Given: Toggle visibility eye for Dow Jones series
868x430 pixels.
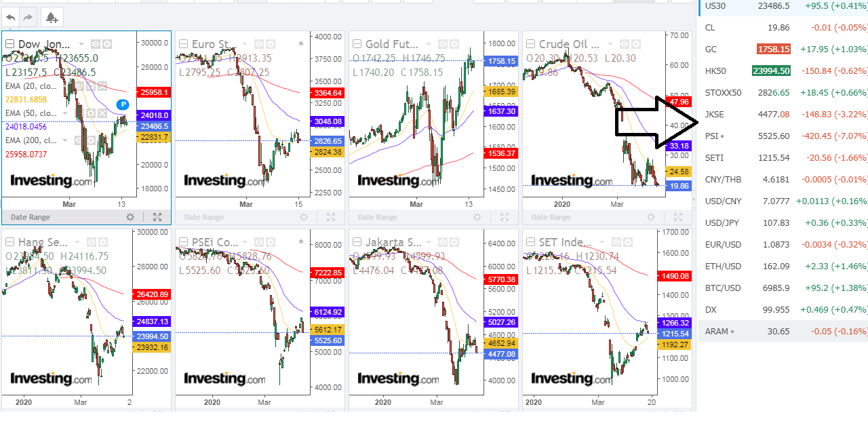Looking at the screenshot, I should coord(95,44).
